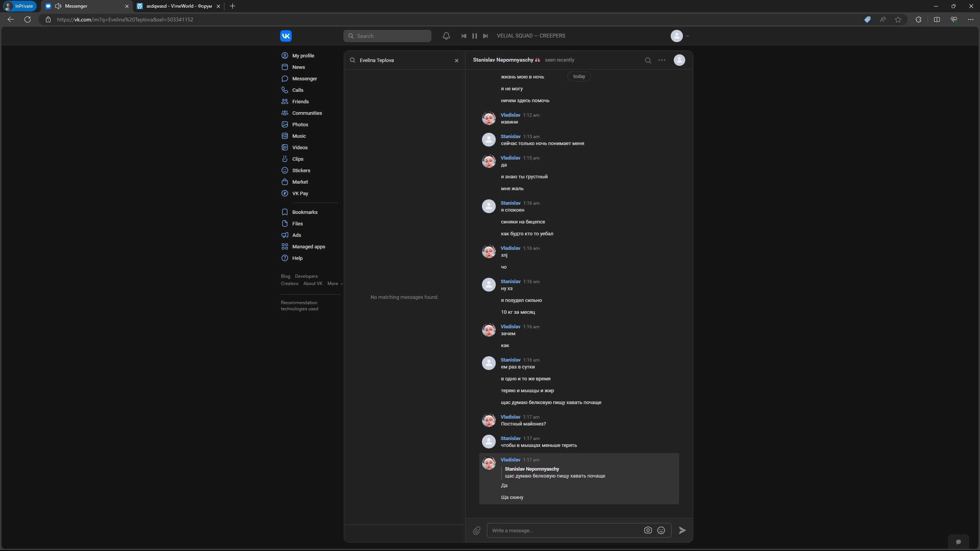Screen dimensions: 980x551
Task: Click the camera icon in message field
Action: (x=648, y=530)
